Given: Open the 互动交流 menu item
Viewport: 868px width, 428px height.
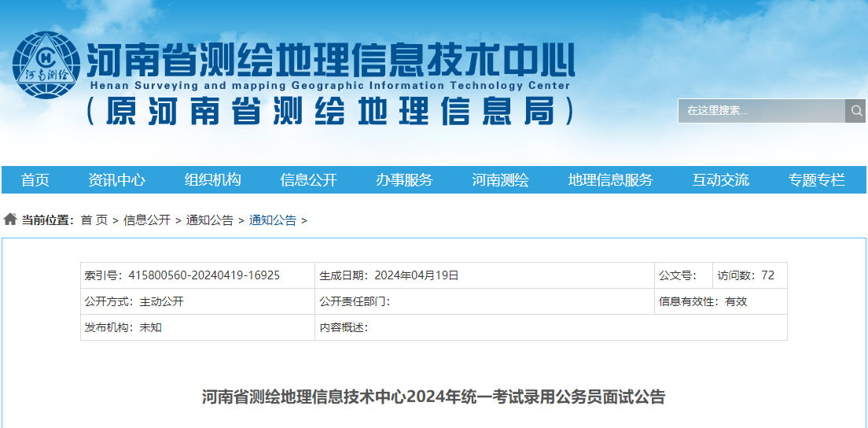Looking at the screenshot, I should tap(721, 180).
